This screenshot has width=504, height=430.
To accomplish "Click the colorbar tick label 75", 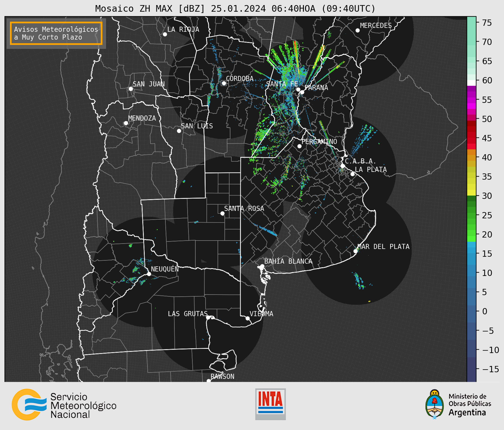I will pyautogui.click(x=487, y=23).
